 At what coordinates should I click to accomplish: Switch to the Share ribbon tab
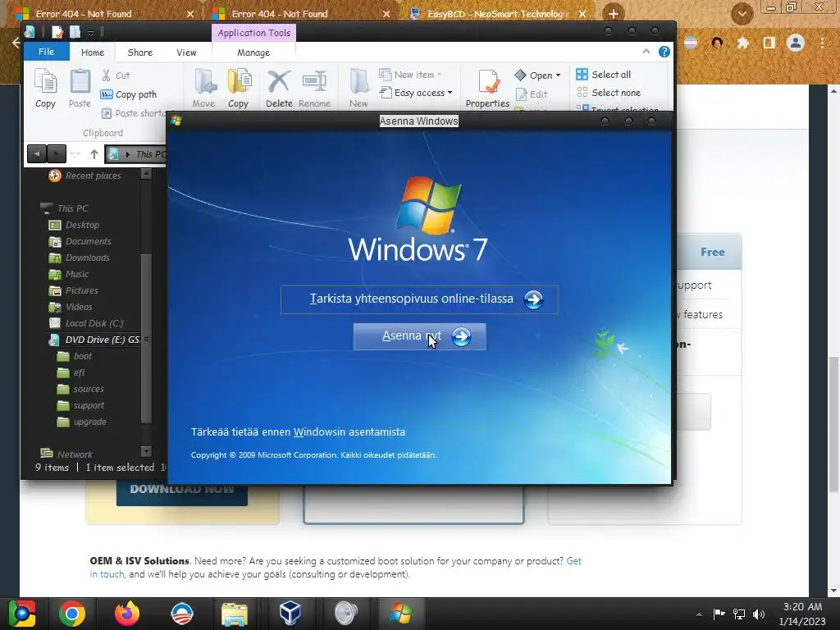tap(139, 52)
